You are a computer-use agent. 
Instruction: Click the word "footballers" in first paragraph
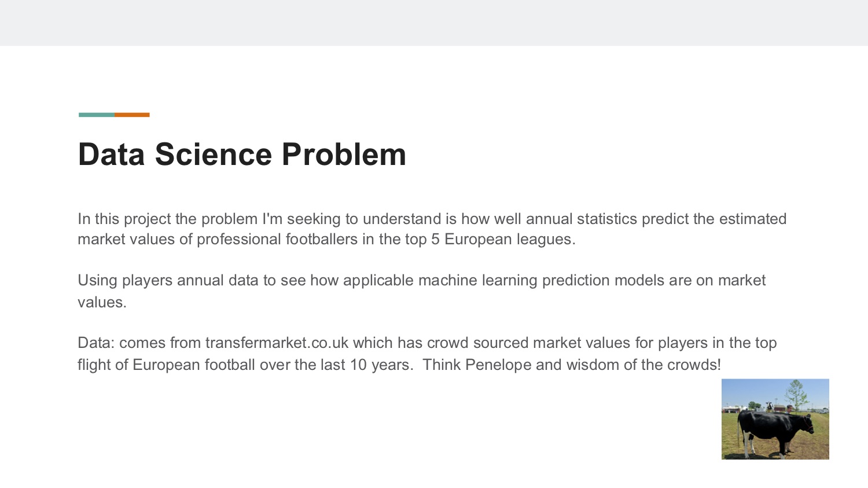point(277,240)
